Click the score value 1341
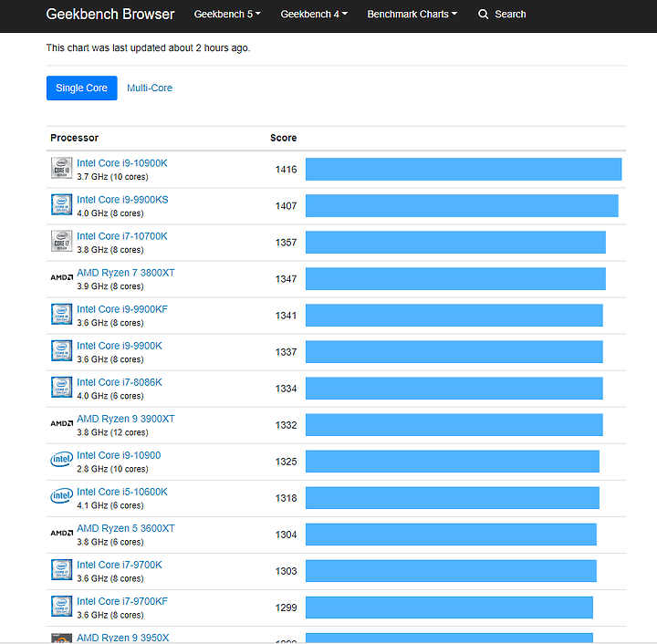Image resolution: width=657 pixels, height=644 pixels. 286,316
